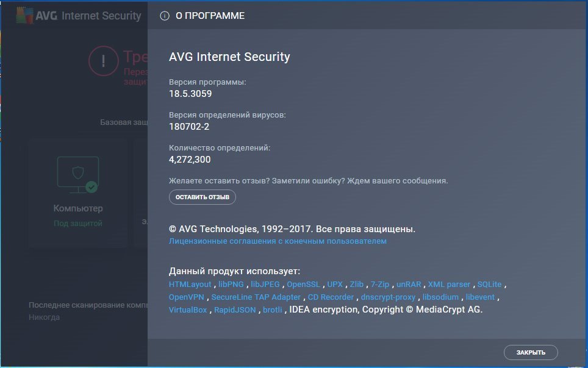
Task: Open the SQLite link
Action: (489, 285)
